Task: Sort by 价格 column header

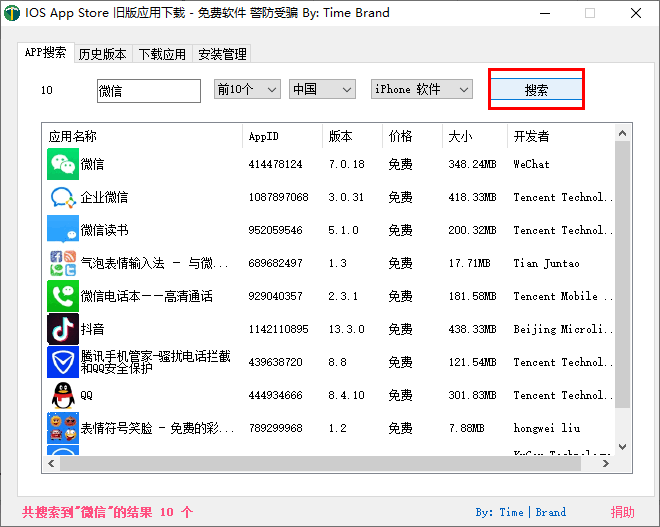Action: point(412,136)
